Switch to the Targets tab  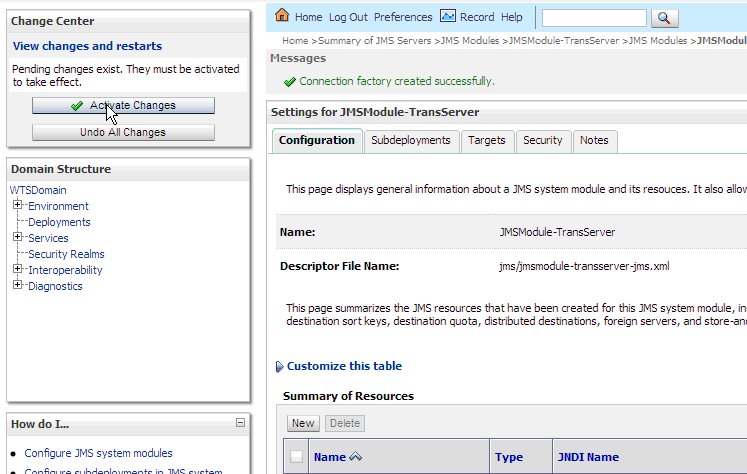tap(486, 141)
